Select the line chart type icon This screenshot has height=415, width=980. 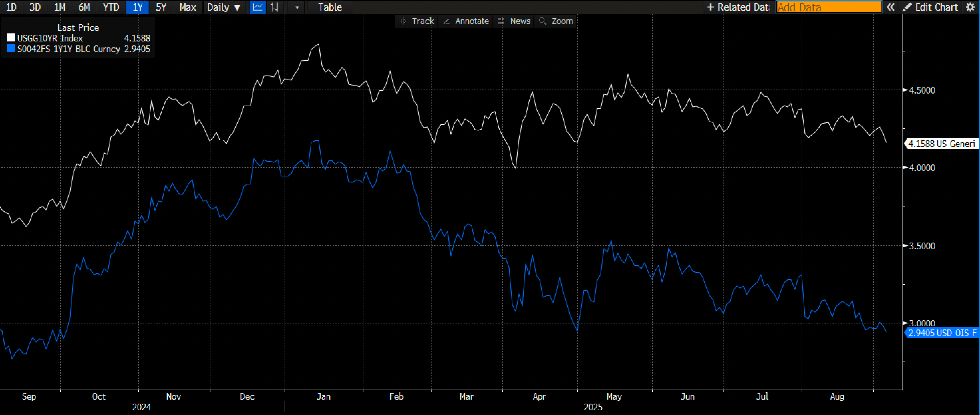258,7
